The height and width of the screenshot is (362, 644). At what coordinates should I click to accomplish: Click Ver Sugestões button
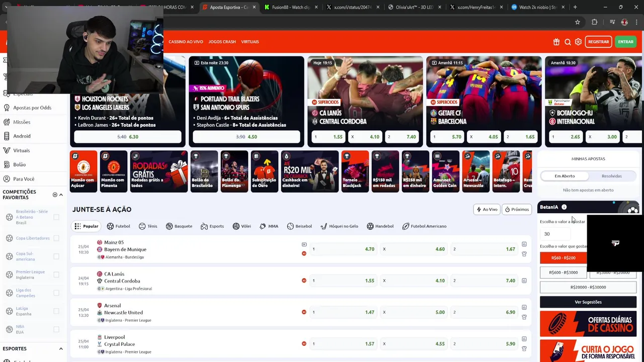tap(588, 302)
